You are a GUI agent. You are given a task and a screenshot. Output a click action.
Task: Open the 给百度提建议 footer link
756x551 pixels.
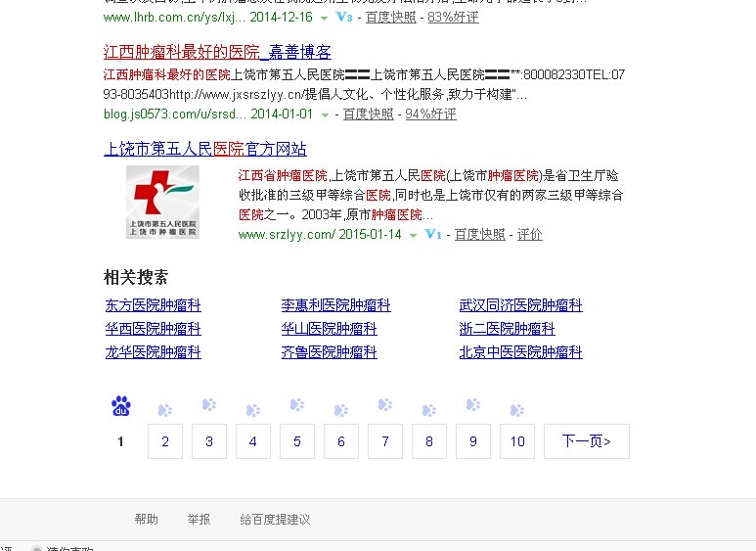pos(275,519)
